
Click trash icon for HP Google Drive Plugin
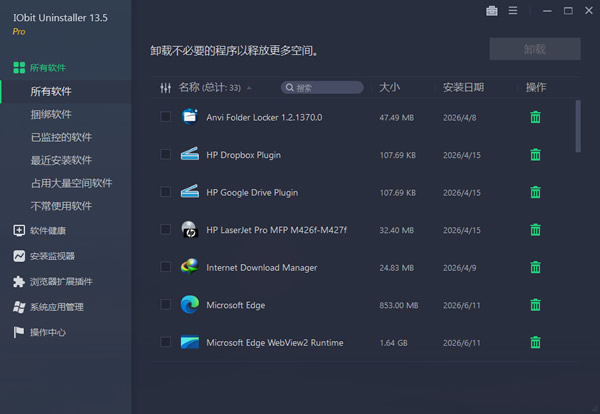[x=535, y=192]
